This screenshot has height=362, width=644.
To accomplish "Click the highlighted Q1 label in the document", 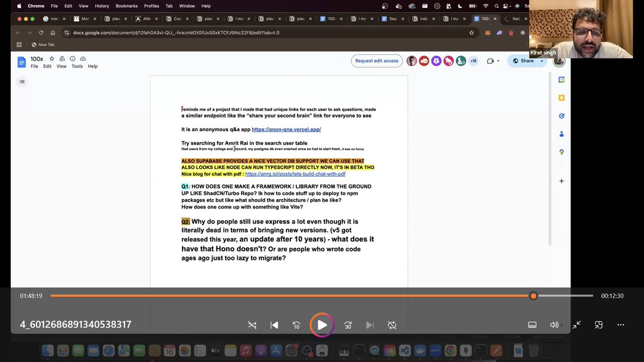I will pos(185,187).
